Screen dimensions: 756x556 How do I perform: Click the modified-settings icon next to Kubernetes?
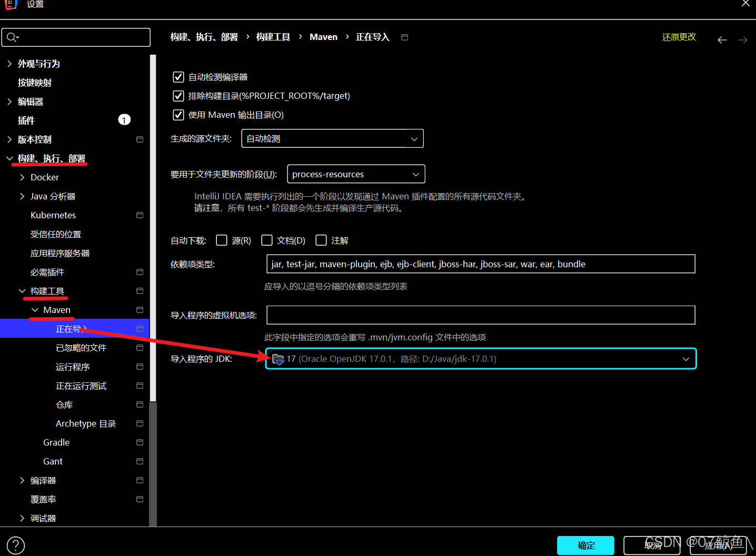[x=140, y=215]
